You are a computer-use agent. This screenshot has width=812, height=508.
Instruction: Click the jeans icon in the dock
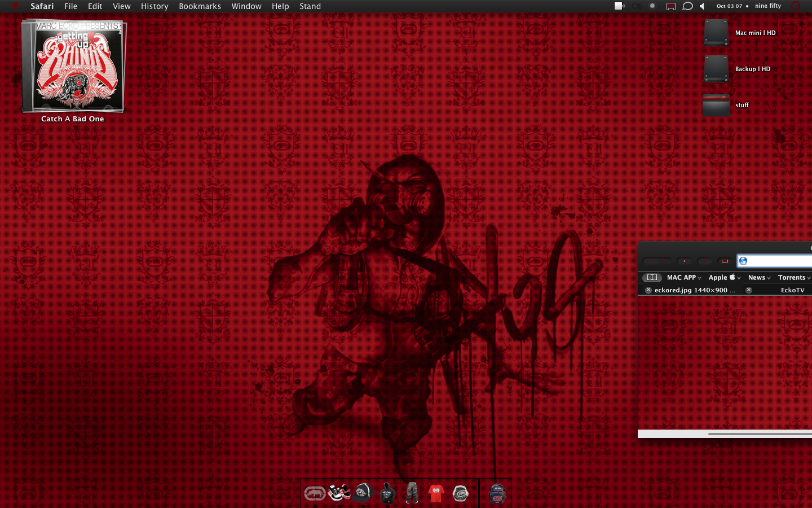(x=412, y=493)
